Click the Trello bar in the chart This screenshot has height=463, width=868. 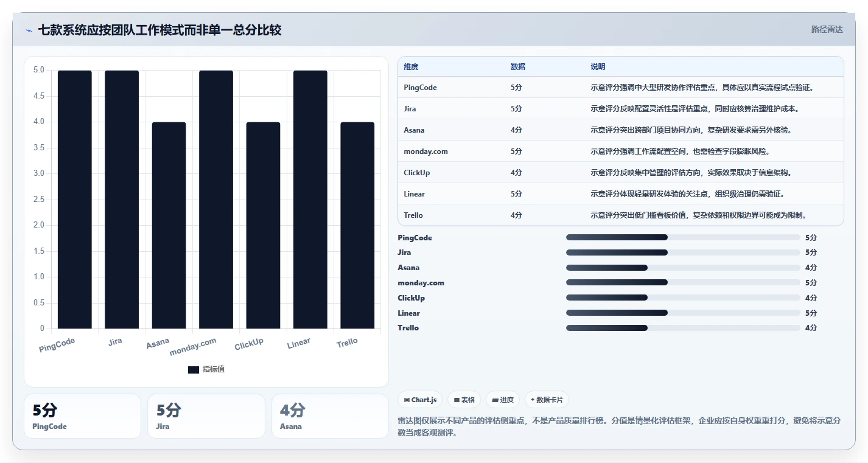pos(357,225)
